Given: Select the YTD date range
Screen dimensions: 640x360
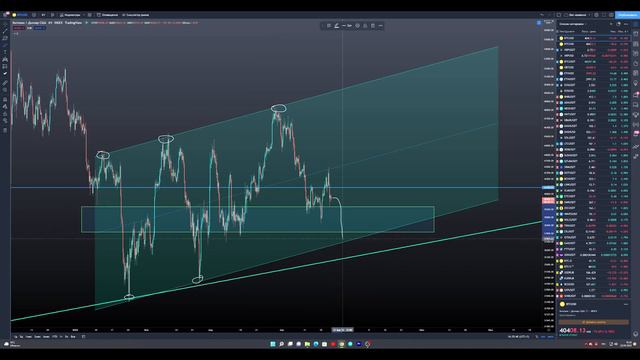Looking at the screenshot, I should [x=55, y=337].
